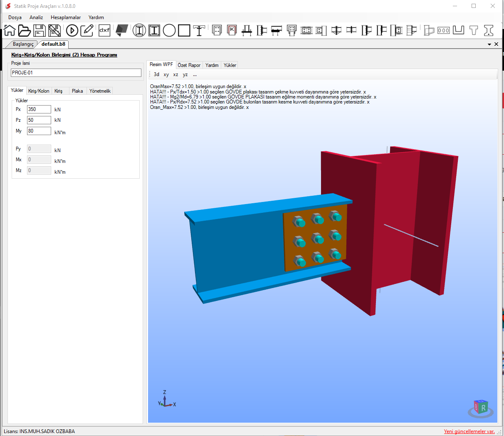The width and height of the screenshot is (504, 436).
Task: Open the Plaka tab
Action: tap(77, 91)
